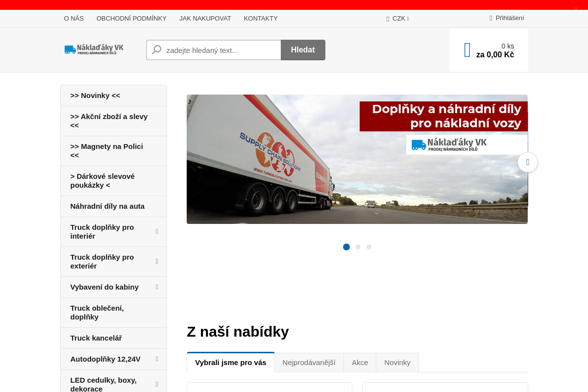588x392 pixels.
Task: Click the Nákladáky VK logo
Action: pos(93,49)
